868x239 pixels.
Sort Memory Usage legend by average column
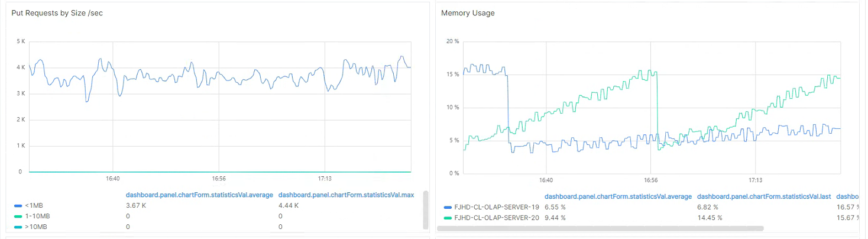[618, 196]
